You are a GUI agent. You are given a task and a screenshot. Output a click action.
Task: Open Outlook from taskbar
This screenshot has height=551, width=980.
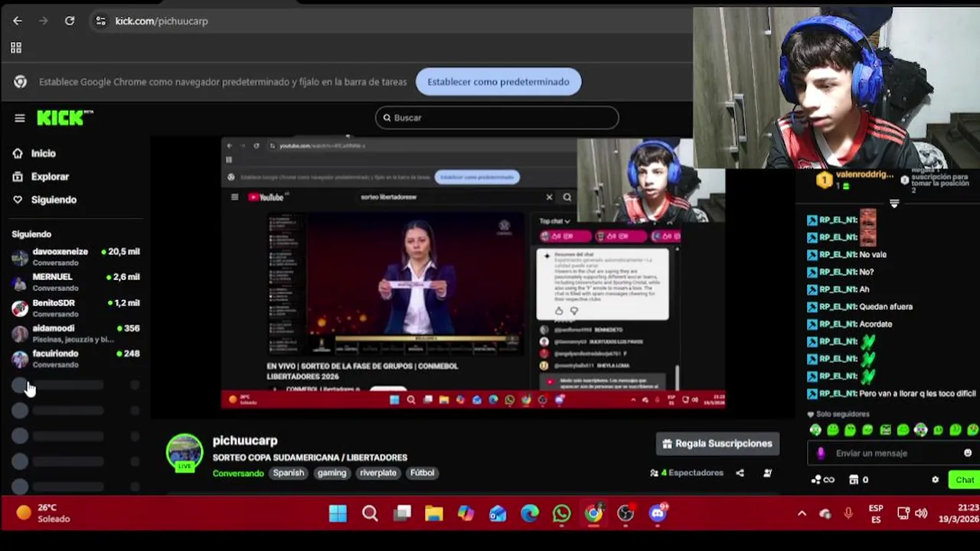(498, 514)
